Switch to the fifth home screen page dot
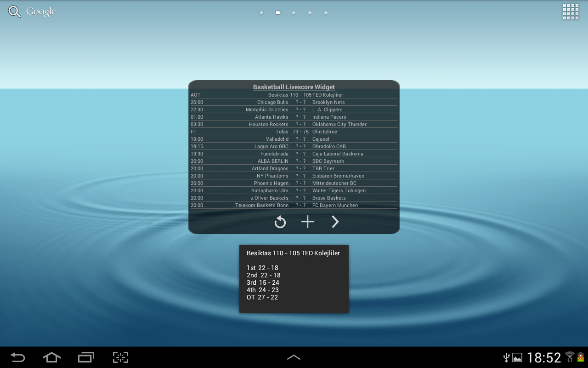The width and height of the screenshot is (588, 368). [x=326, y=13]
